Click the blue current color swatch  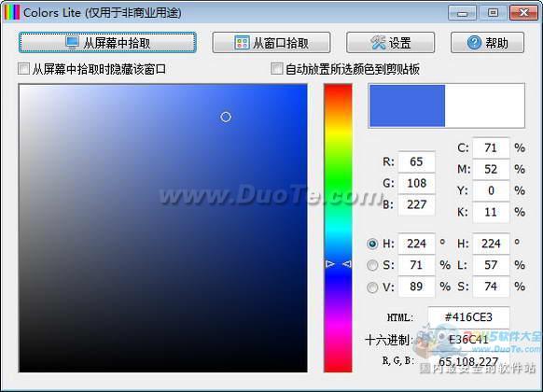(x=407, y=105)
